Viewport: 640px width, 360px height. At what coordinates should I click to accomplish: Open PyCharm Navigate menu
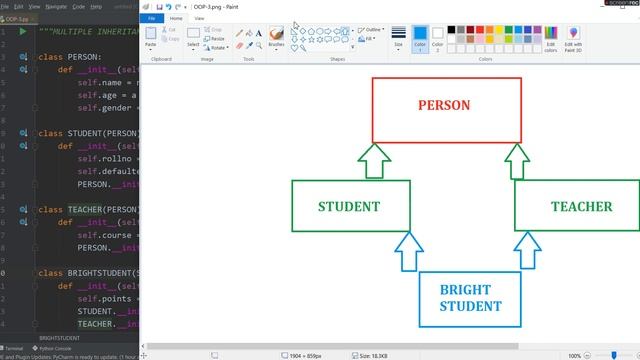pos(56,7)
